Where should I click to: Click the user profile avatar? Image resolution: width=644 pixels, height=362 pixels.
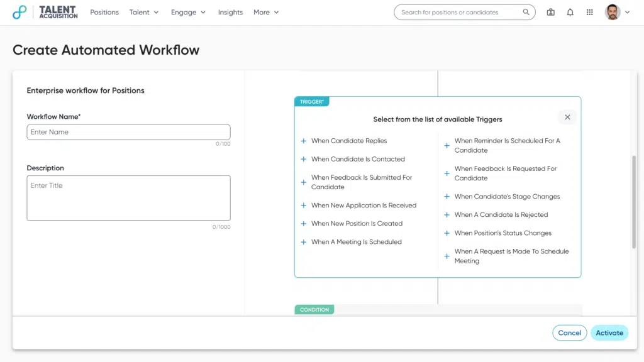[612, 12]
